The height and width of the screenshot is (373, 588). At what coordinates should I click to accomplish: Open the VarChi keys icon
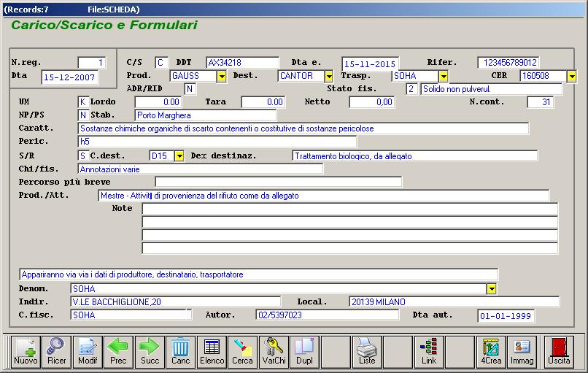pyautogui.click(x=274, y=352)
